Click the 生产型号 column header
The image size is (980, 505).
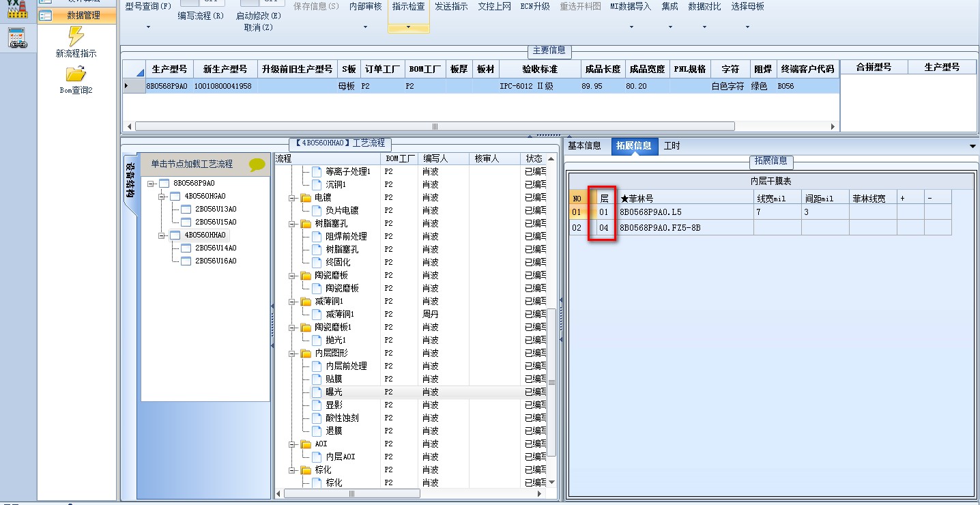169,69
